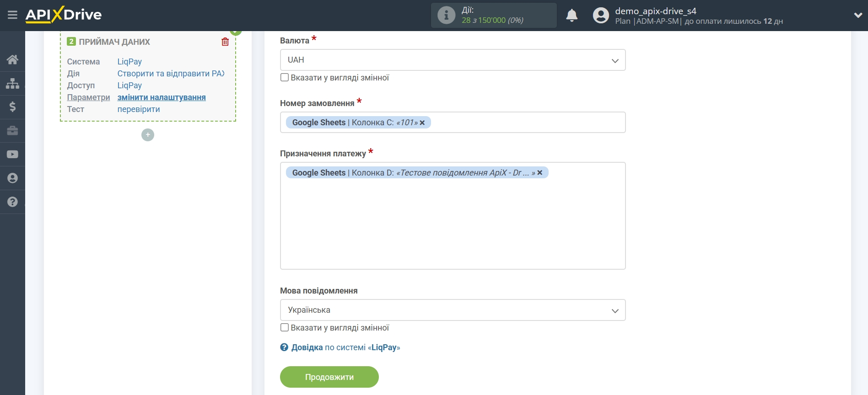Open the billing dollar sidebar icon

(12, 107)
